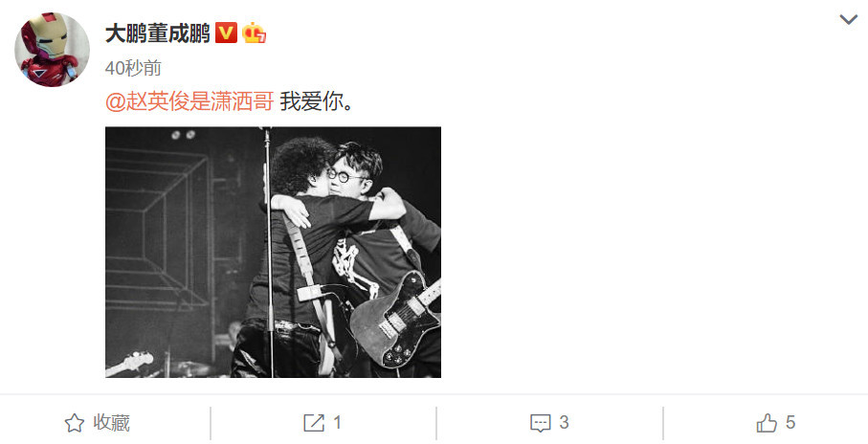Click the crown membership badge icon
868x444 pixels.
tap(254, 33)
